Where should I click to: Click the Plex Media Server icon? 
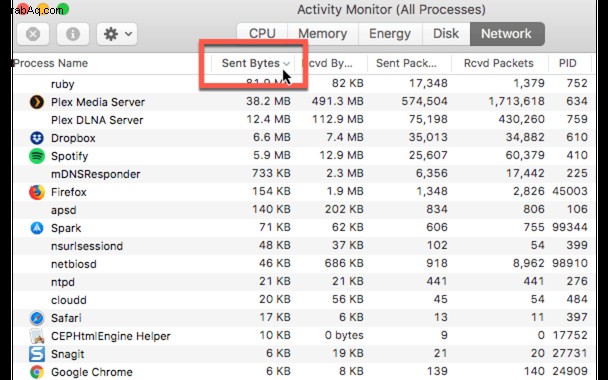pyautogui.click(x=37, y=102)
